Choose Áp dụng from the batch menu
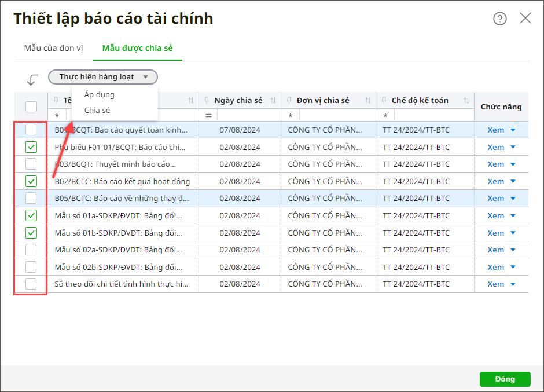Viewport: 544px width, 392px height. point(100,94)
